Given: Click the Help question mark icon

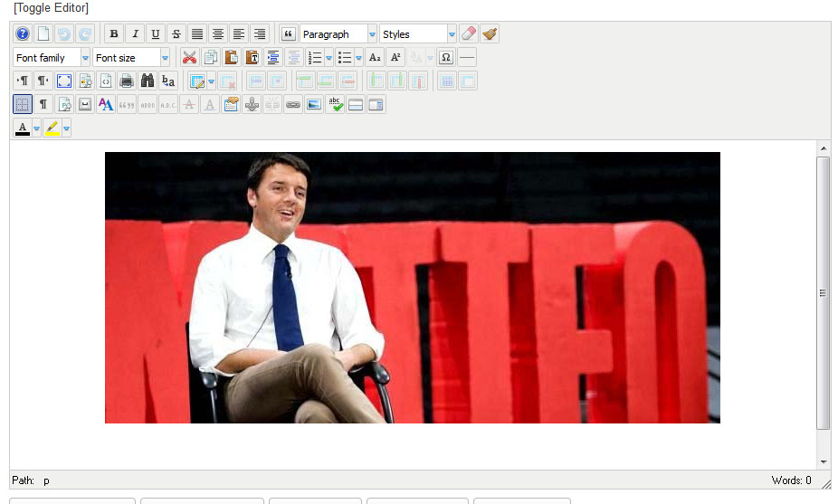Looking at the screenshot, I should (23, 34).
